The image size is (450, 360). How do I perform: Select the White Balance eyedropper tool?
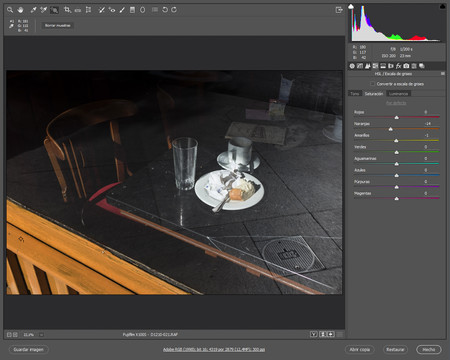pyautogui.click(x=33, y=10)
